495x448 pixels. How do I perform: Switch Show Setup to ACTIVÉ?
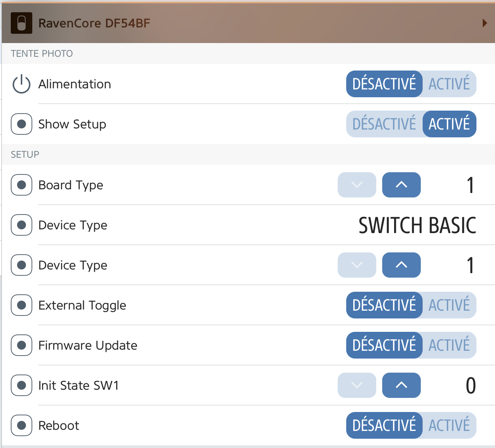[x=449, y=124]
